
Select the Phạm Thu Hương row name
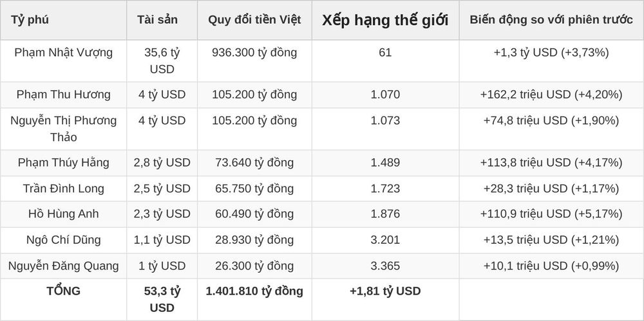point(63,95)
